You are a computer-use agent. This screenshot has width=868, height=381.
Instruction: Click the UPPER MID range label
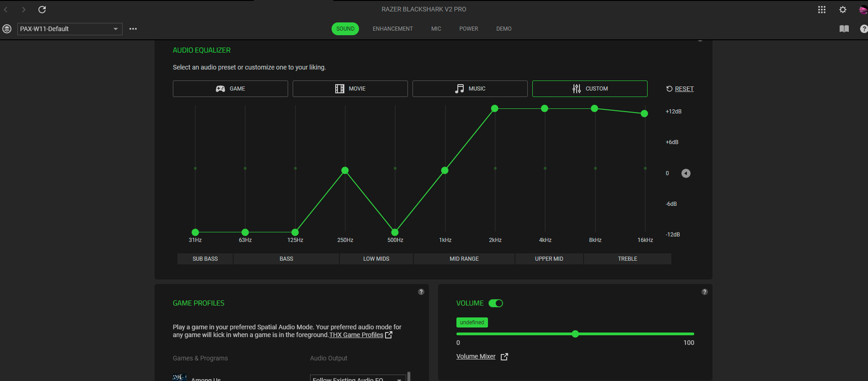point(549,259)
